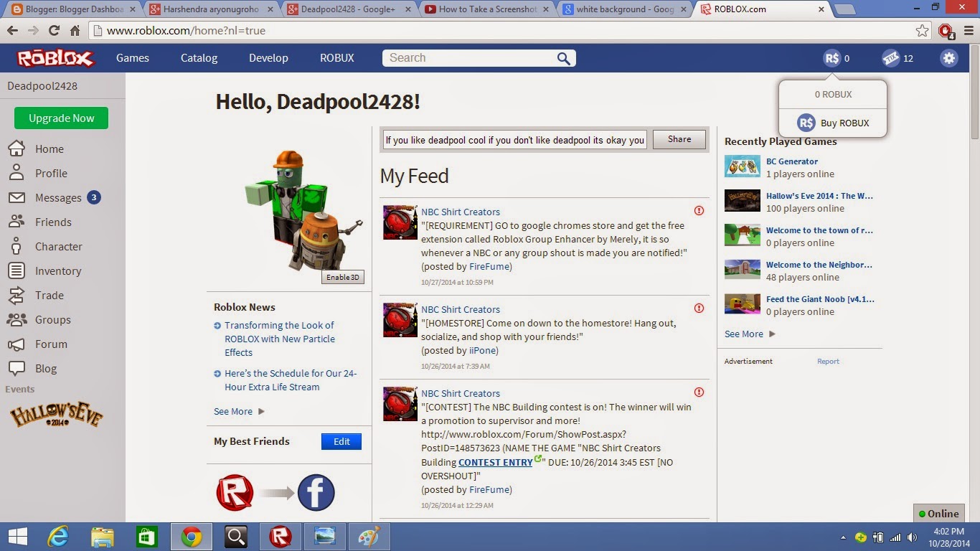Switch to Harshendra aryonugroho Google+ tab
The image size is (980, 551).
coord(210,9)
